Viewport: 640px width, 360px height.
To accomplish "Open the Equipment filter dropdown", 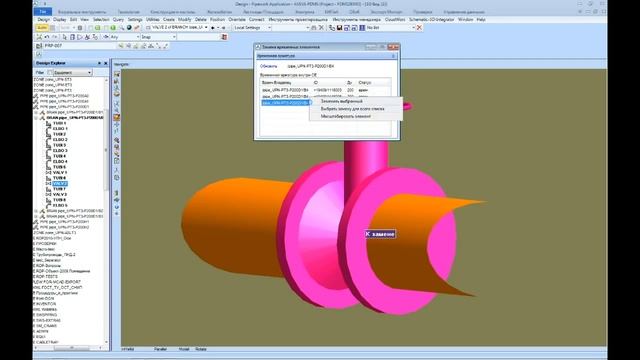I will coord(89,72).
